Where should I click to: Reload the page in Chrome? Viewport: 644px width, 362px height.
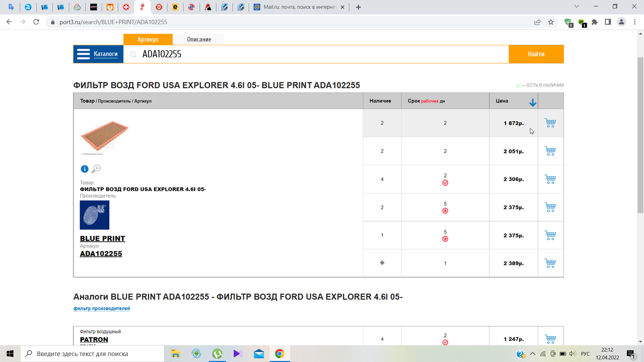coord(36,22)
